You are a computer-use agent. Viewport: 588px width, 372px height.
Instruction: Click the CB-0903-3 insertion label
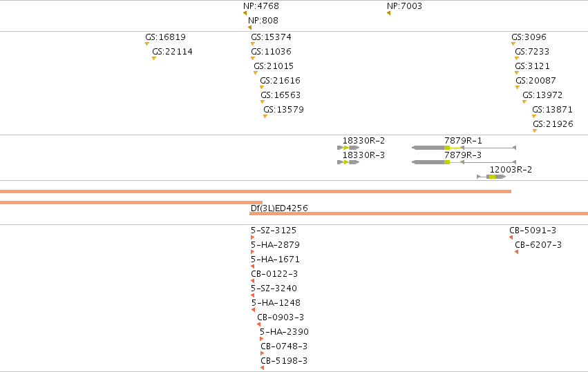coord(281,317)
